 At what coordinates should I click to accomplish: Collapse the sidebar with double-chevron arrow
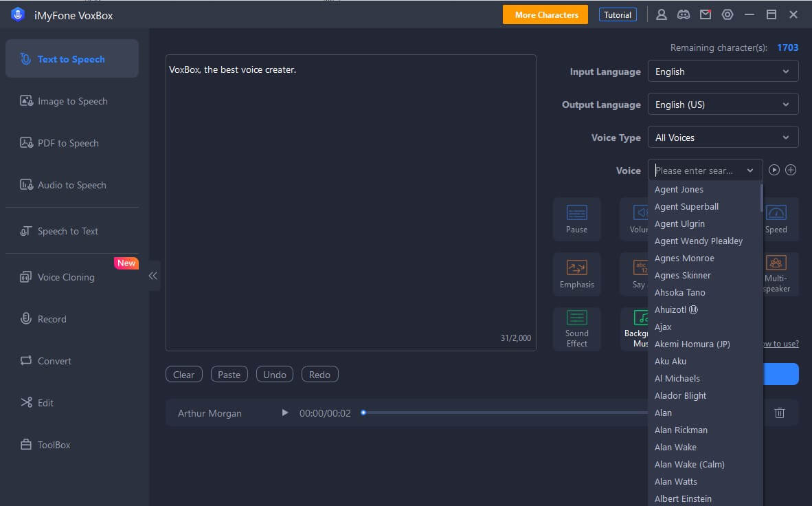coord(153,276)
